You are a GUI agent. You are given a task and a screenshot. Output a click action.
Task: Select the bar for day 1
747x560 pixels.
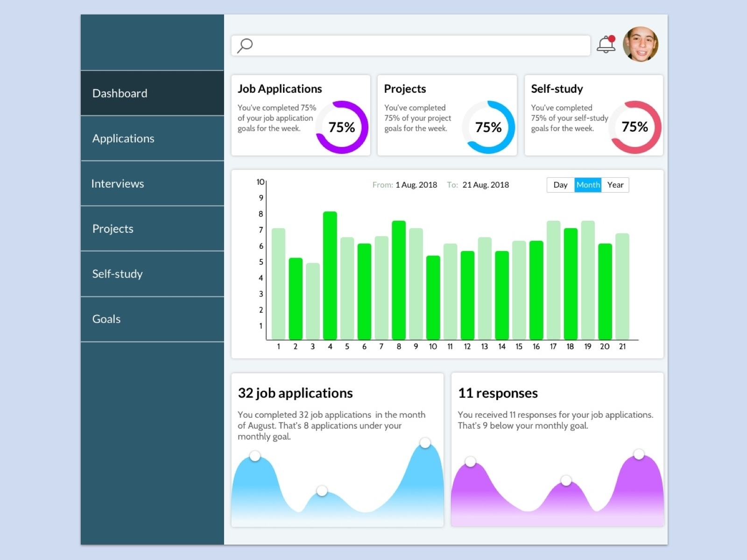click(x=278, y=284)
